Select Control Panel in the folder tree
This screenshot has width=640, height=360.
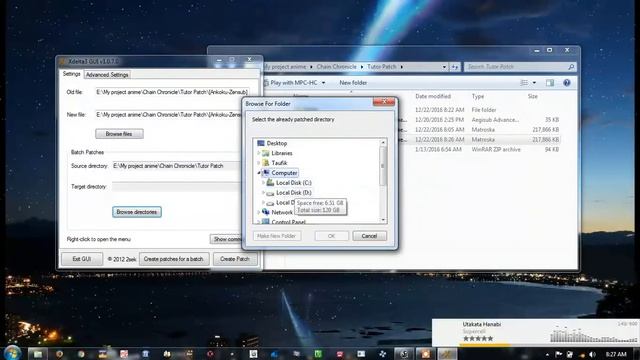(x=288, y=222)
